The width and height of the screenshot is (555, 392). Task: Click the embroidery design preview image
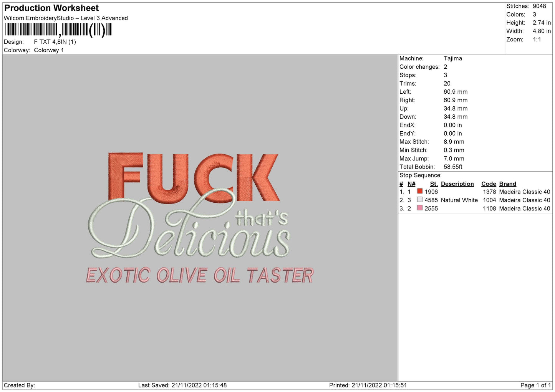[200, 218]
